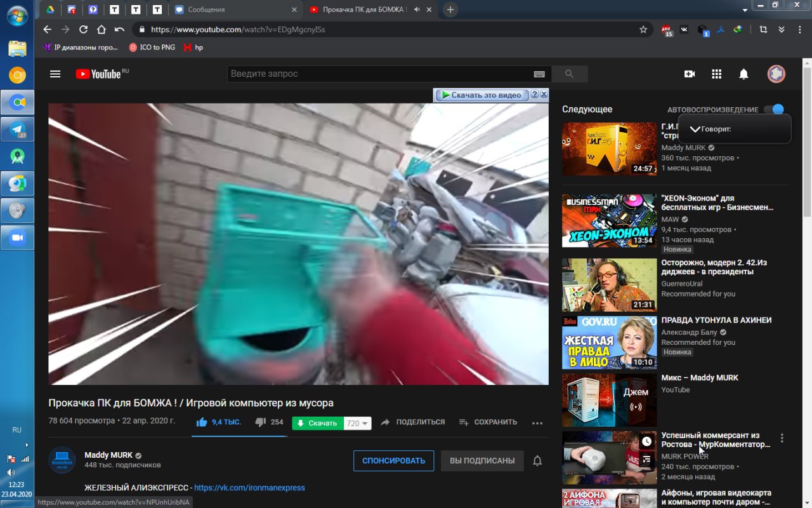
Task: Click Скачать это видео banner button
Action: 481,95
